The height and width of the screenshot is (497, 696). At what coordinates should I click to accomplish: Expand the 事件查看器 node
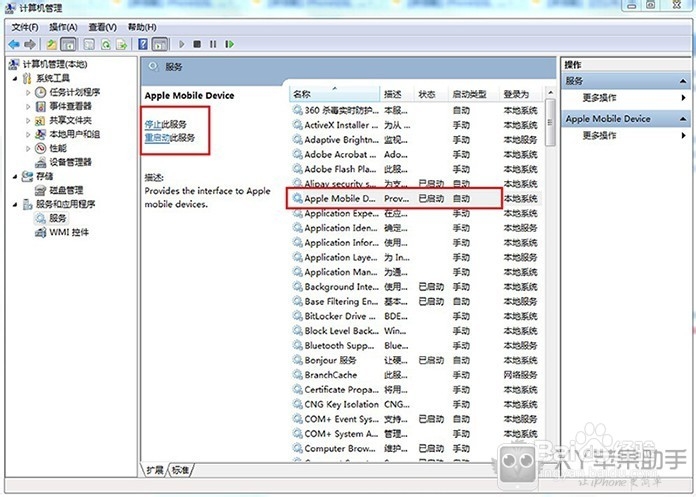tap(28, 107)
